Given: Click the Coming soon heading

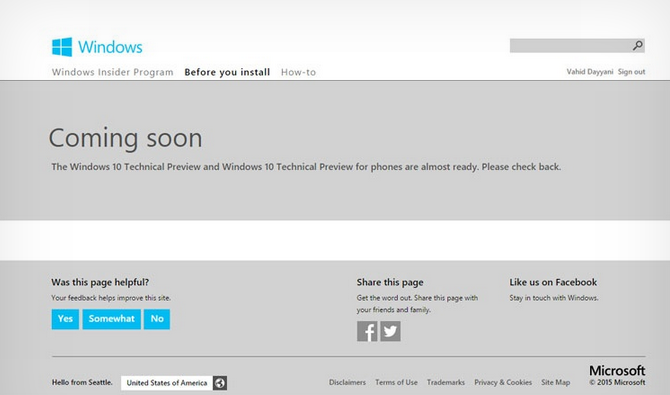Looking at the screenshot, I should pos(125,138).
